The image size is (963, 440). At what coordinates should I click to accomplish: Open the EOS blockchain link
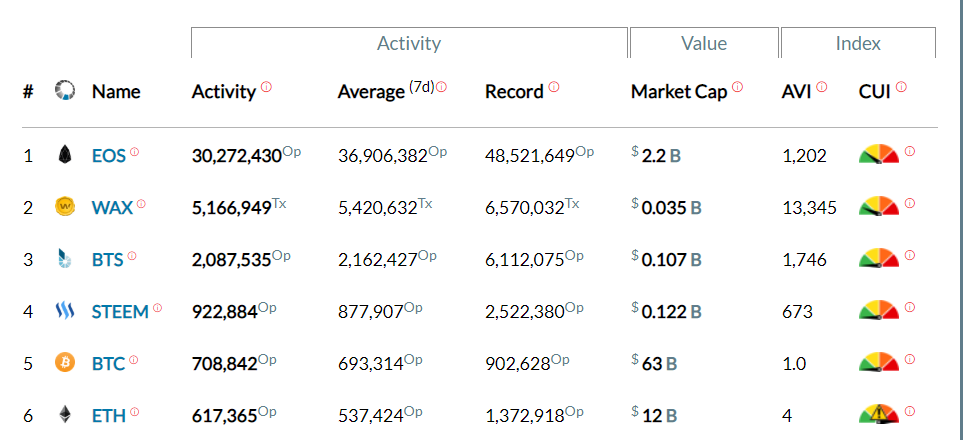click(x=108, y=156)
